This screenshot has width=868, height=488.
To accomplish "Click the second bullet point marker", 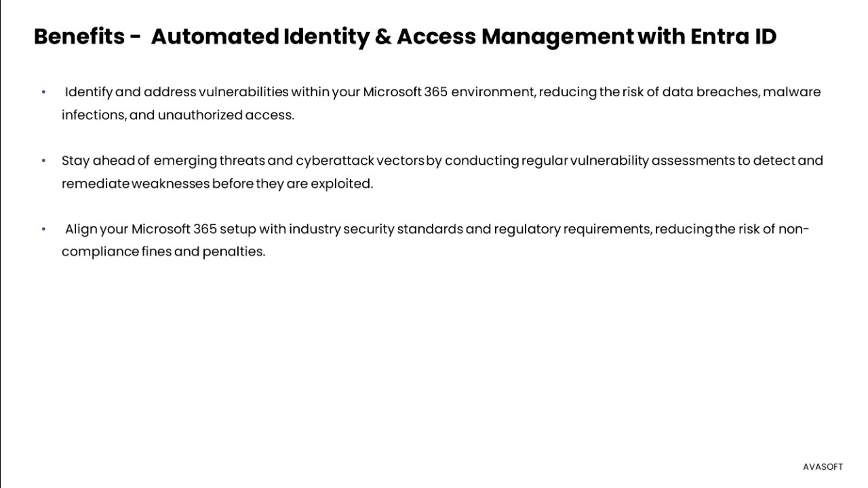I will coord(43,161).
